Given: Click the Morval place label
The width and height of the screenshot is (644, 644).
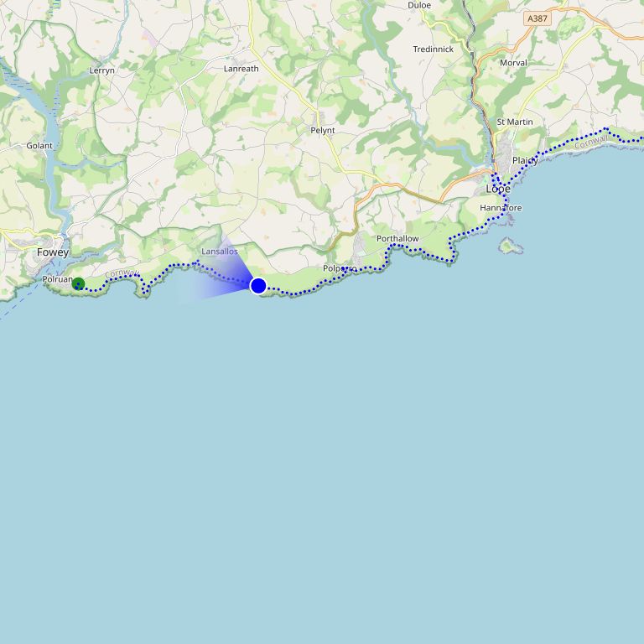Looking at the screenshot, I should tap(513, 63).
